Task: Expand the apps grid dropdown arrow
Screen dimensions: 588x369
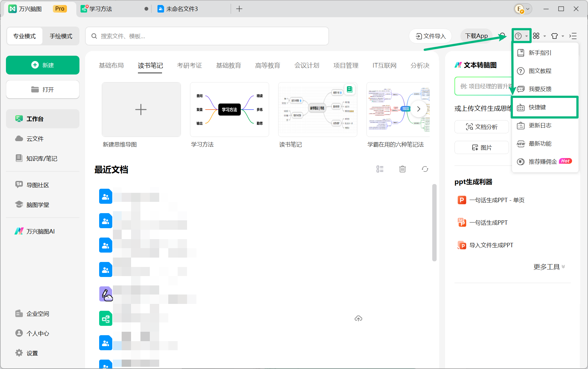Action: pos(545,36)
